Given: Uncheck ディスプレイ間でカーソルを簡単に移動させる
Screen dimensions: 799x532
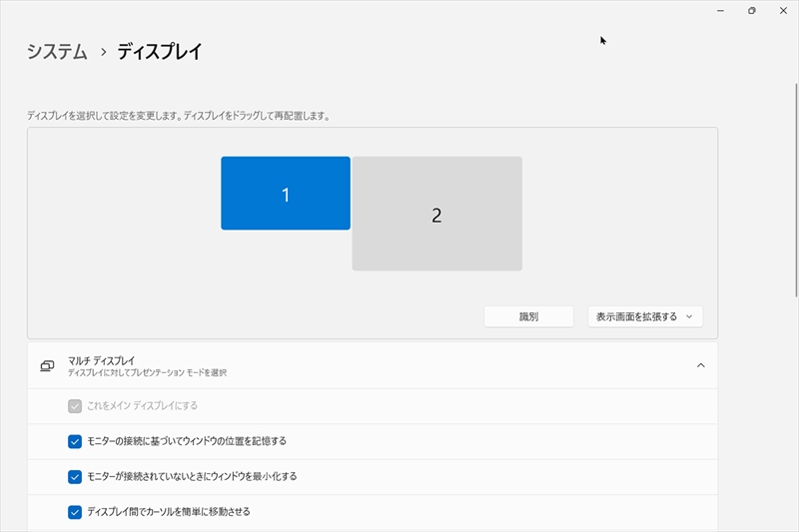Looking at the screenshot, I should click(x=75, y=512).
